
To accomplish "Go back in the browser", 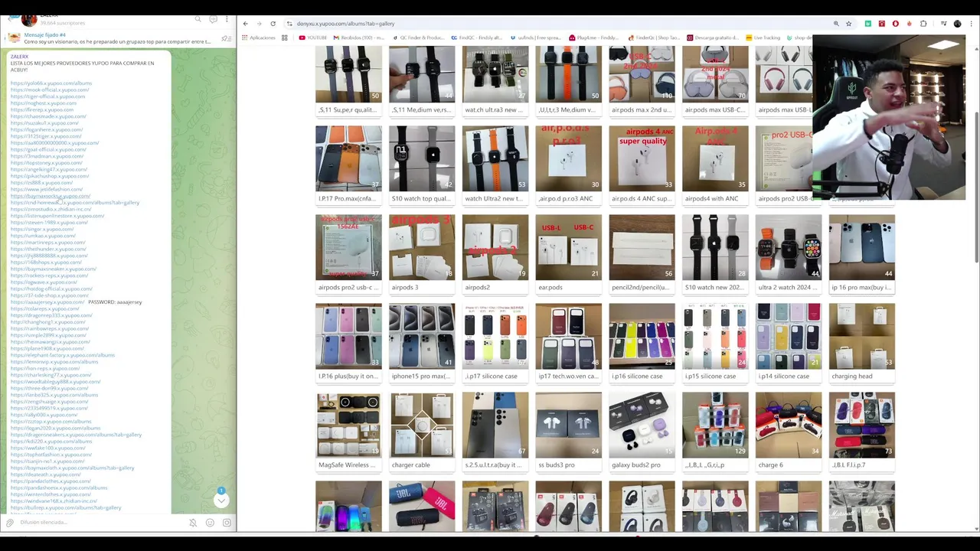I will click(245, 24).
